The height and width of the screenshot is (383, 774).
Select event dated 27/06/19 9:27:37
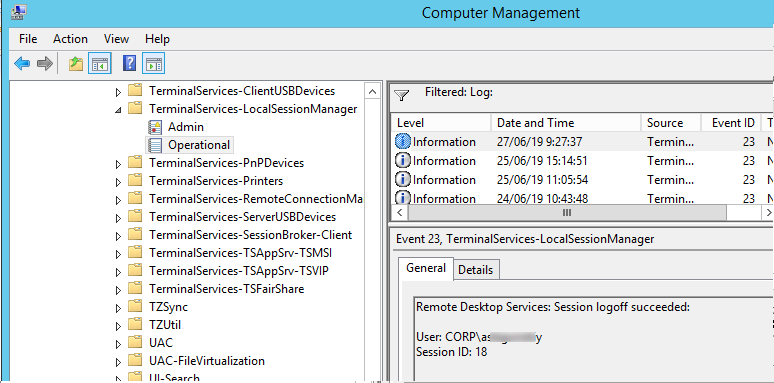pyautogui.click(x=582, y=142)
